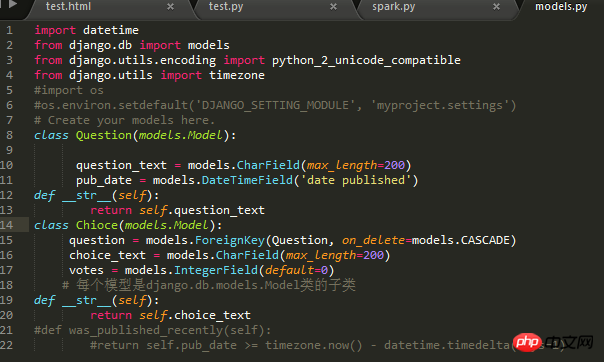This screenshot has width=604, height=362.
Task: Click 'CharField' on line 10
Action: pos(268,165)
